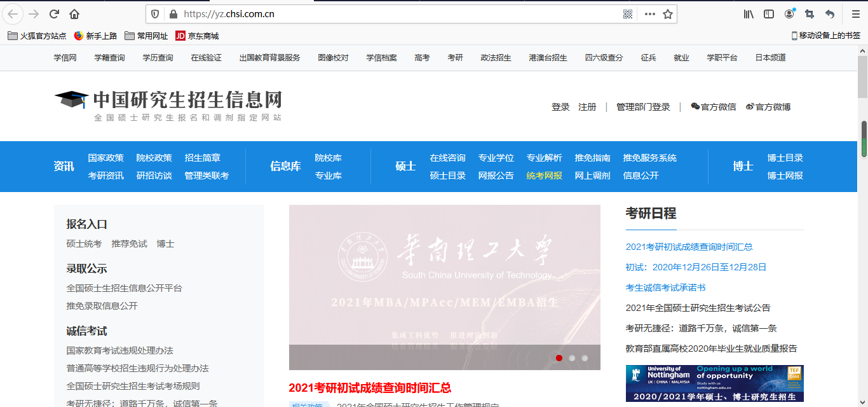The height and width of the screenshot is (407, 868).
Task: Open 推免服务系统 in the blue menu
Action: [x=650, y=158]
